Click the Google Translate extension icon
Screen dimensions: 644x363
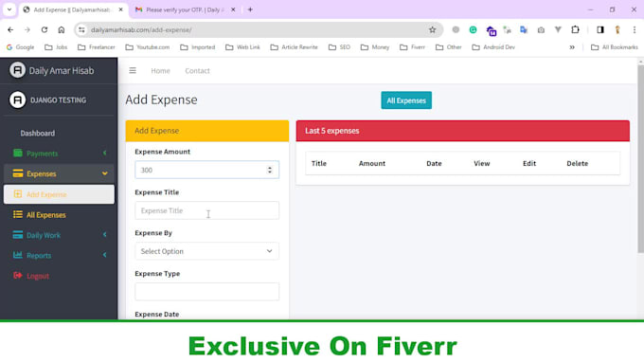523,29
